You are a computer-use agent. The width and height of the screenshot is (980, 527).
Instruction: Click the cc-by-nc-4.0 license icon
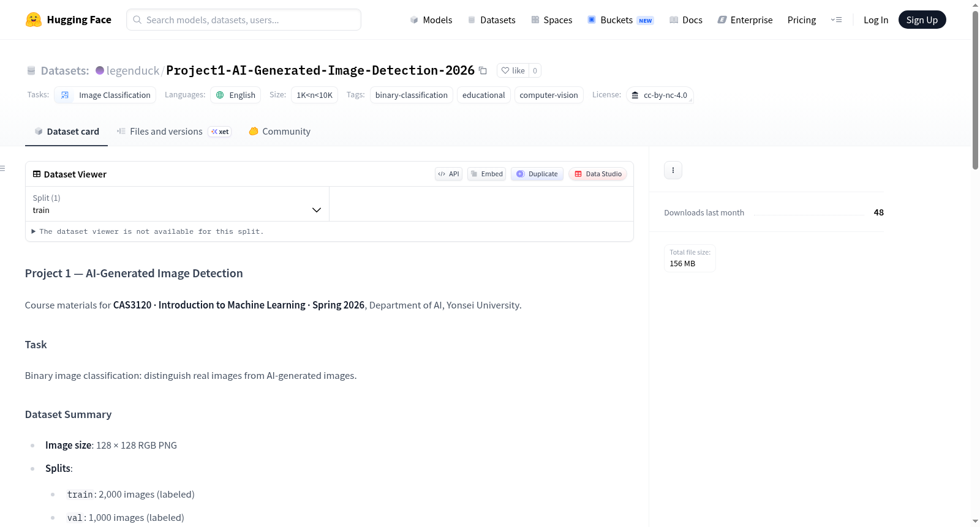click(x=635, y=95)
